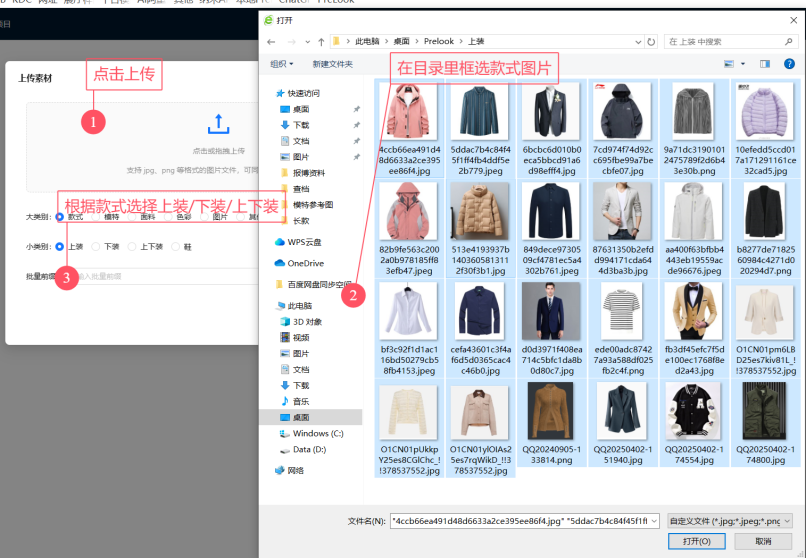Toggle the preview pane icon
This screenshot has height=558, width=806.
(x=764, y=64)
